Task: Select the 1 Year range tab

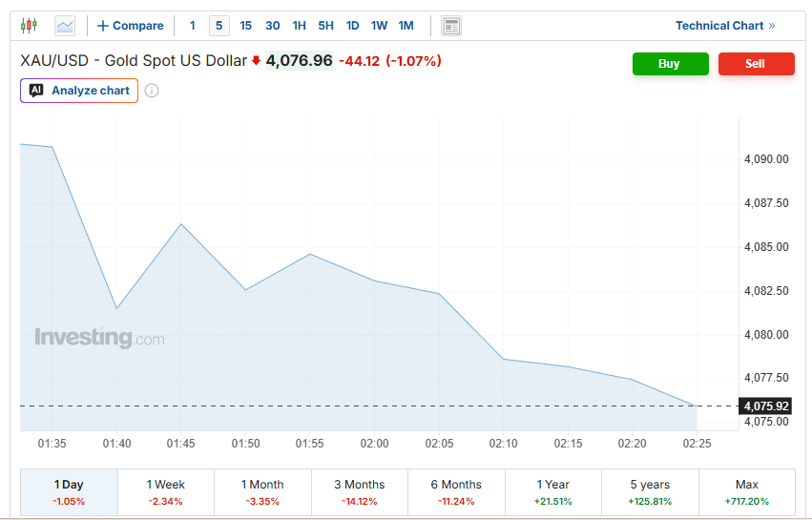Action: 553,492
